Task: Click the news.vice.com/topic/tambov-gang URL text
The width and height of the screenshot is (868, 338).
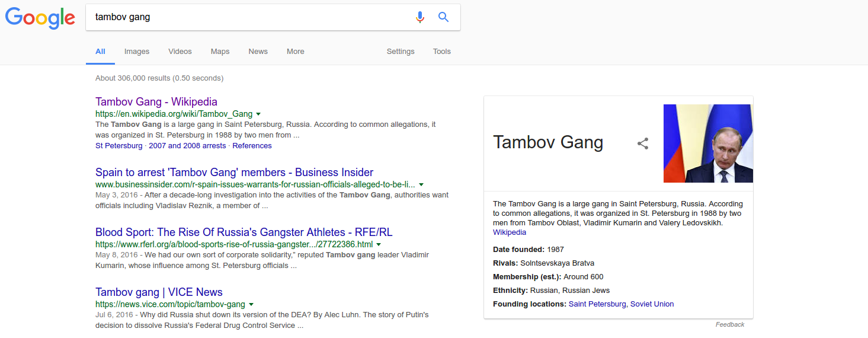Action: pos(170,304)
